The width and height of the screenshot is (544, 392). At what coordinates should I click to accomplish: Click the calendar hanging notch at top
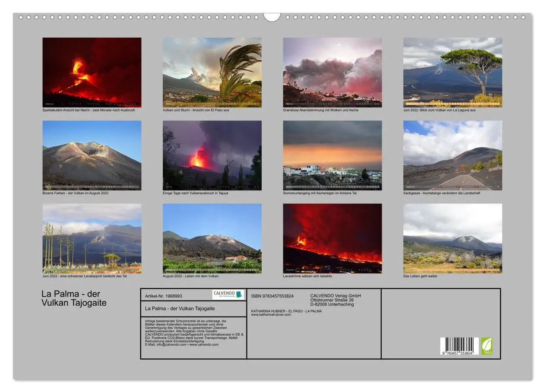pos(272,17)
